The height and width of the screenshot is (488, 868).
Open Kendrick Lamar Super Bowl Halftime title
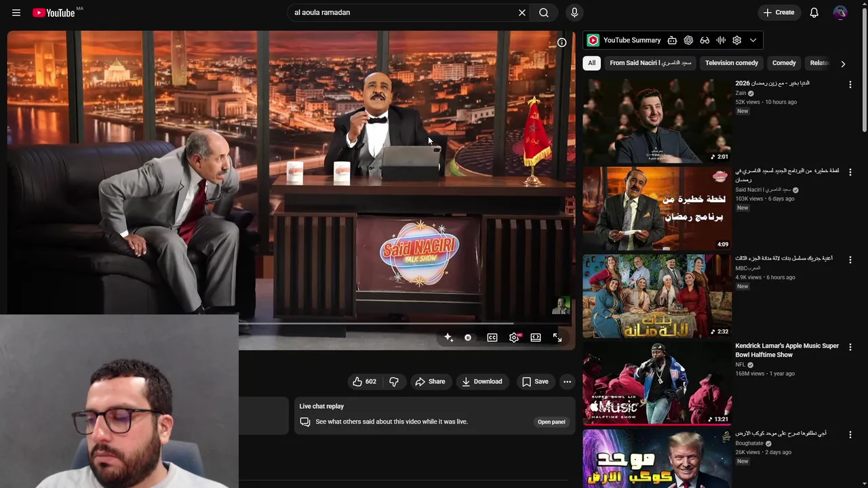pos(787,350)
